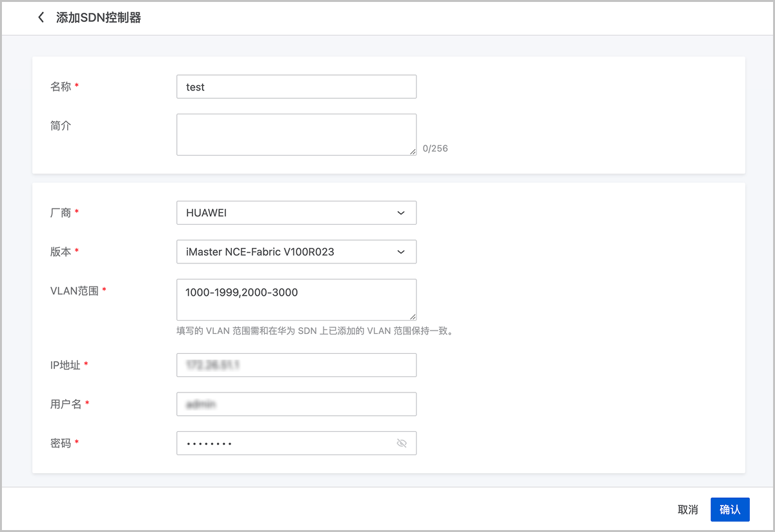Image resolution: width=775 pixels, height=532 pixels.
Task: Open the HUAWEI vendor dropdown
Action: 296,213
